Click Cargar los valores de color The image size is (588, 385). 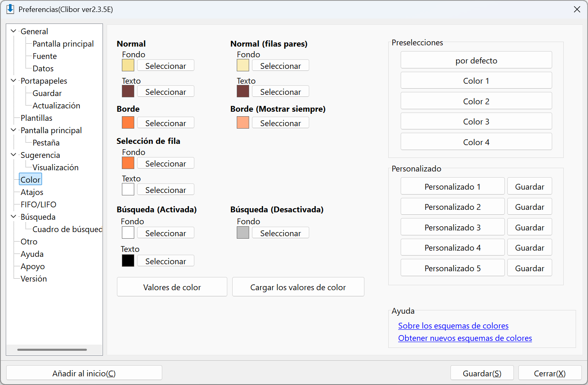[298, 287]
